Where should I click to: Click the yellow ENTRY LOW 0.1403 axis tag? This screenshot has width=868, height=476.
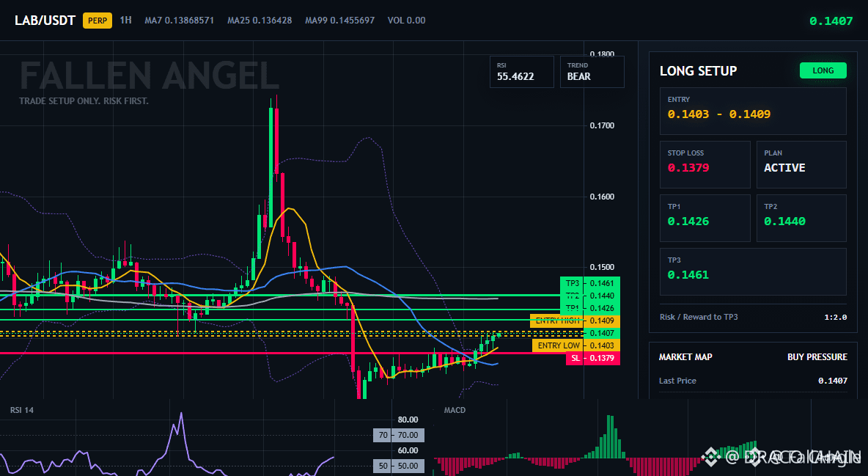(576, 345)
